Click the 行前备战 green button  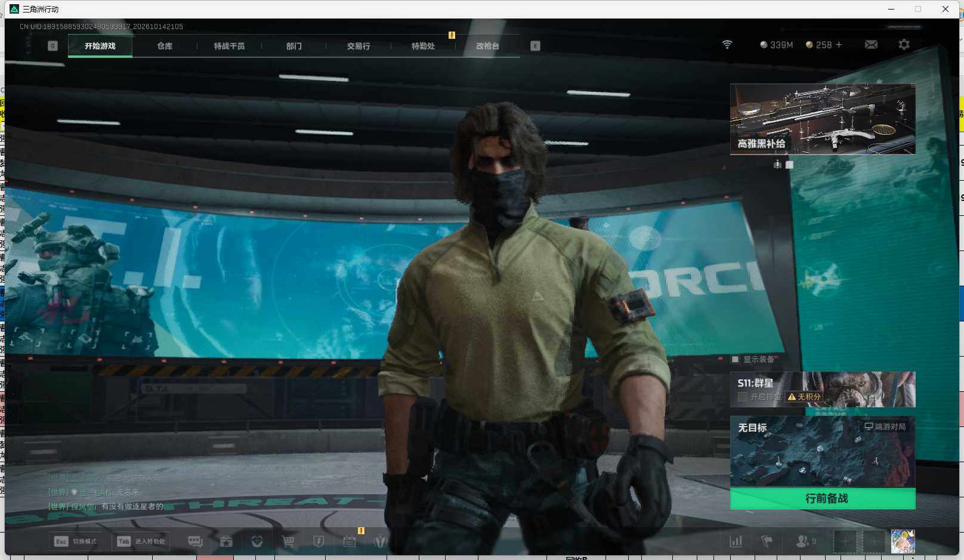[x=823, y=499]
